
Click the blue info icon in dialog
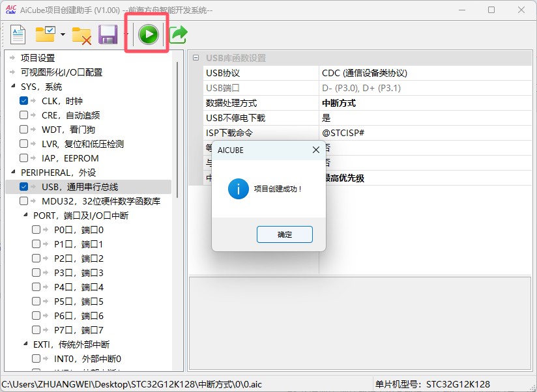click(x=239, y=189)
